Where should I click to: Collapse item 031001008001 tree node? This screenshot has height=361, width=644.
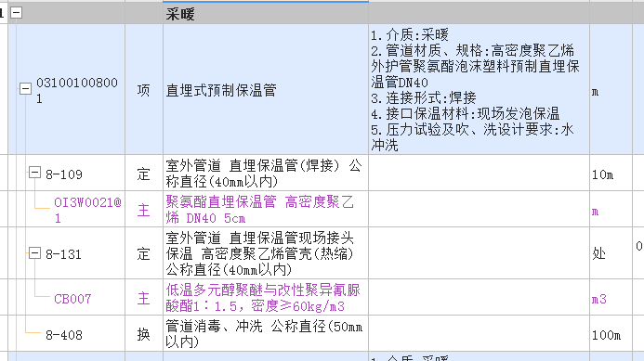pos(25,88)
